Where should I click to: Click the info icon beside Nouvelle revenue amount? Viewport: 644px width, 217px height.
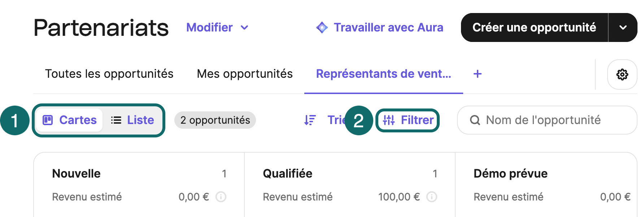(221, 197)
